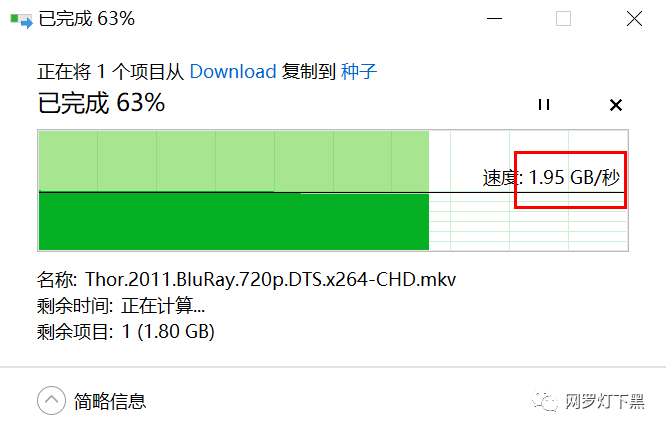
Task: Click the large 已完成 63% heading
Action: 102,103
